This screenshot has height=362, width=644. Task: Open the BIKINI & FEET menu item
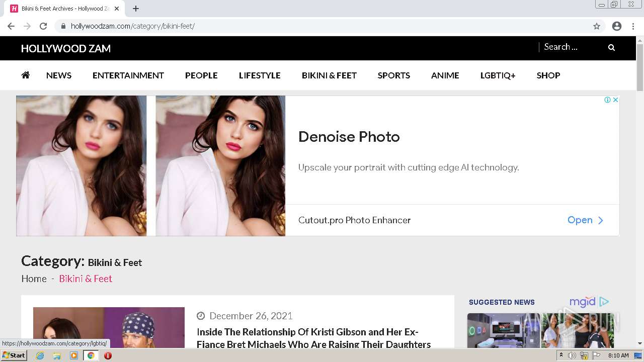point(329,75)
